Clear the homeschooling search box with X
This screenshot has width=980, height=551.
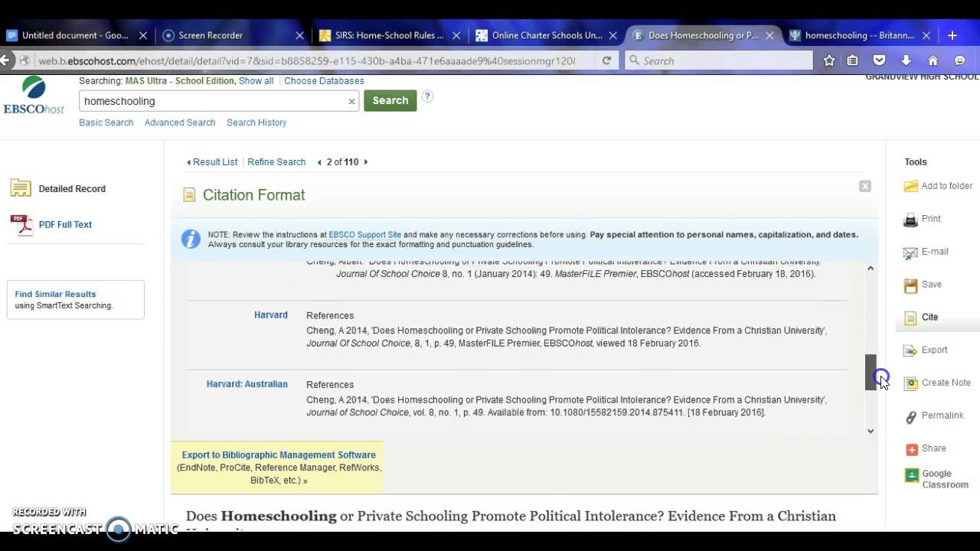pos(351,101)
